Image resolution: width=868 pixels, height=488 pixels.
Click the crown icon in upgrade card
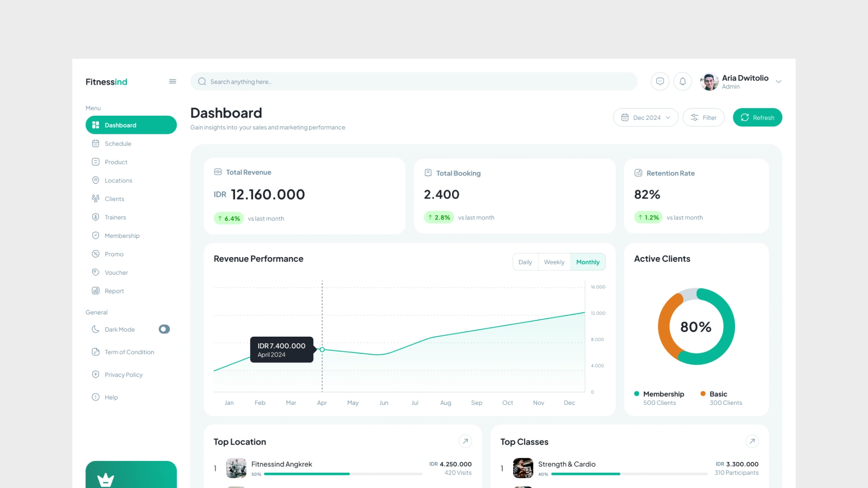pos(106,480)
